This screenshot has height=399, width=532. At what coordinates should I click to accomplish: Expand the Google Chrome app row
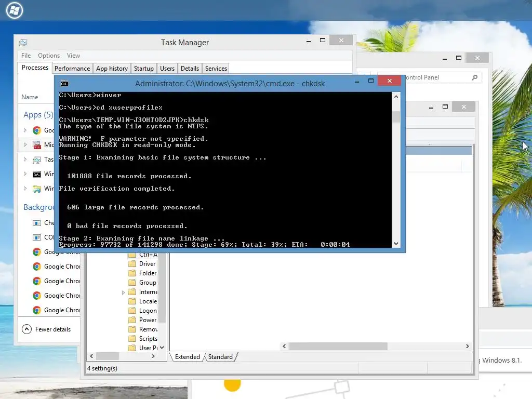[x=25, y=130]
